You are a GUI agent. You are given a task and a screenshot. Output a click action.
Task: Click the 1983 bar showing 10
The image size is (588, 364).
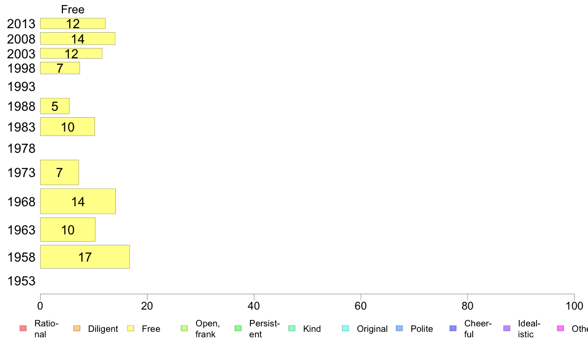67,127
